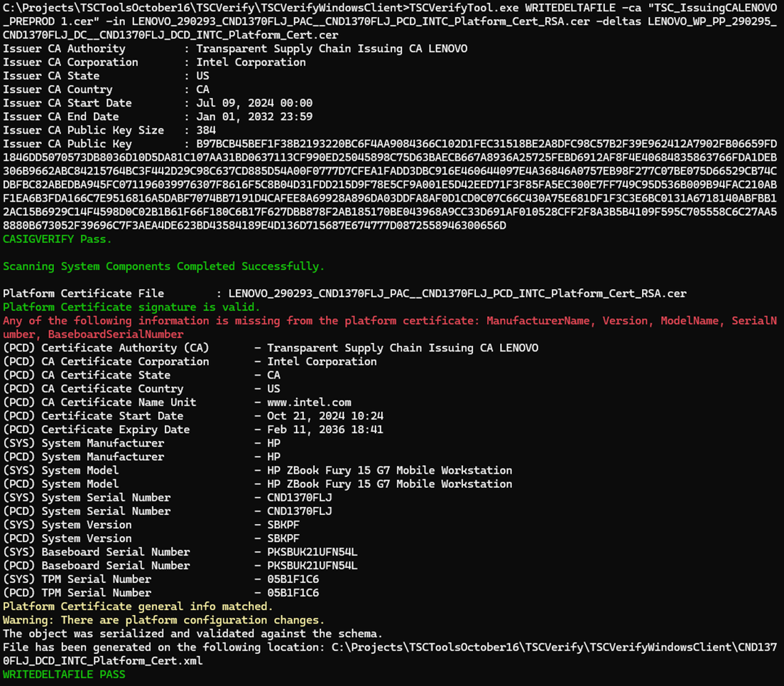Click '(PCD) Baseboard Serial Number' label

click(x=97, y=565)
